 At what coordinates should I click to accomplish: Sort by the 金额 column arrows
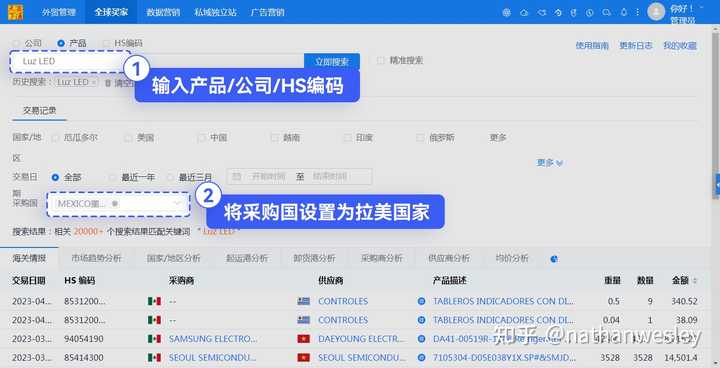point(694,281)
